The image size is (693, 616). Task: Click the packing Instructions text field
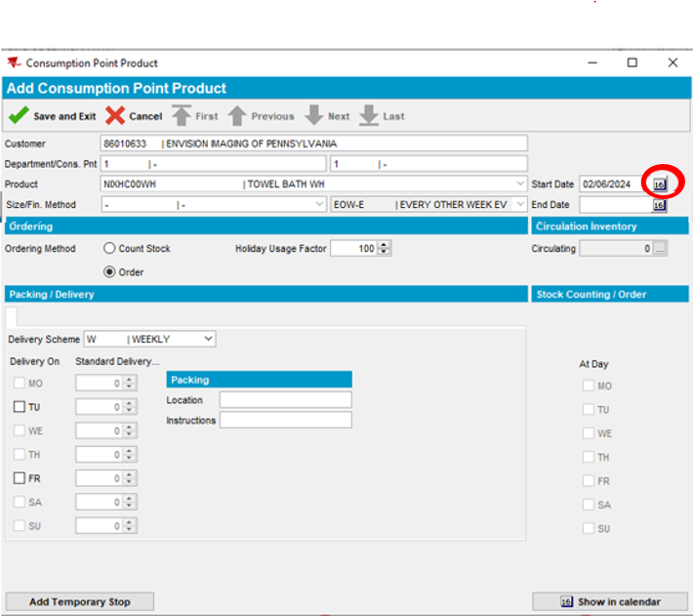point(285,420)
